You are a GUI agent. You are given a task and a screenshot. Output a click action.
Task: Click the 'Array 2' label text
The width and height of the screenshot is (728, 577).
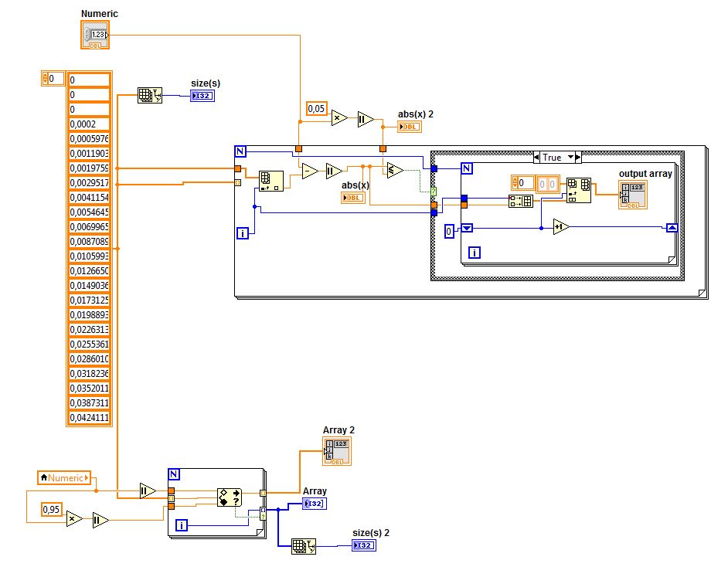[338, 429]
